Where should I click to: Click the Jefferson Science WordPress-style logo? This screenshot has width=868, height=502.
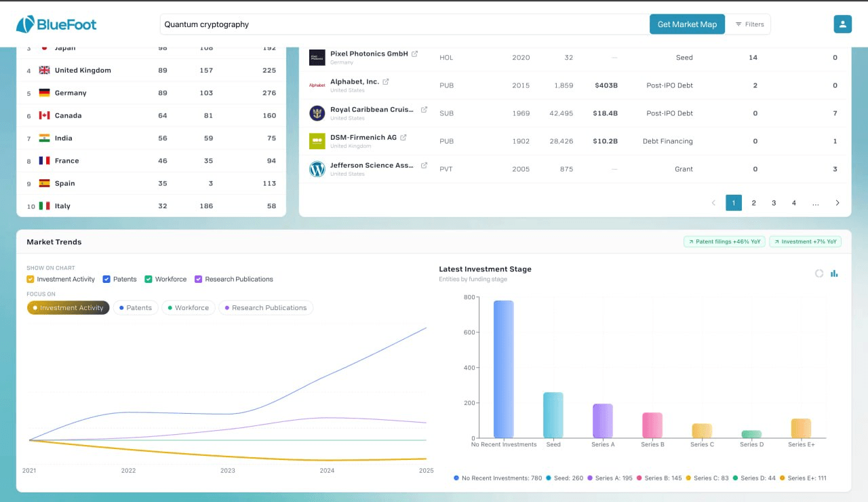click(317, 169)
